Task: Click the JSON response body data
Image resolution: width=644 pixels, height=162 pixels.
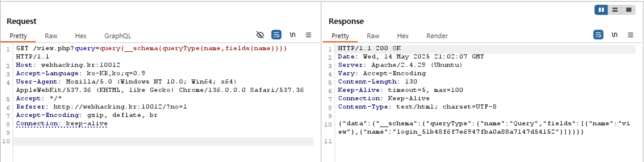Action: [x=484, y=128]
